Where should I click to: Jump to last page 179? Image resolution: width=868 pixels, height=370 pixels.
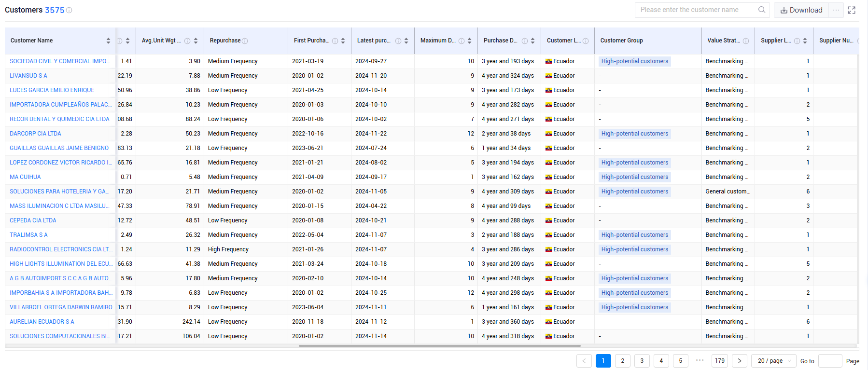click(720, 361)
